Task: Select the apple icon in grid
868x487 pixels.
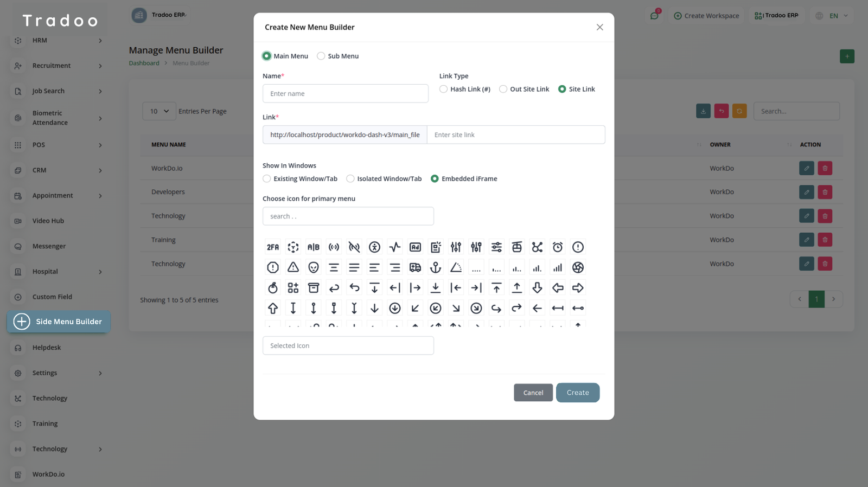Action: click(x=273, y=288)
